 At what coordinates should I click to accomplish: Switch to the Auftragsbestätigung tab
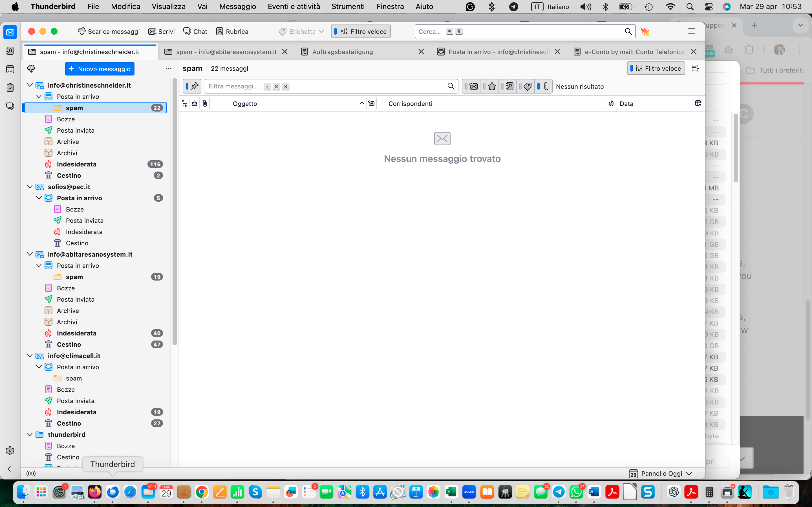tap(342, 52)
